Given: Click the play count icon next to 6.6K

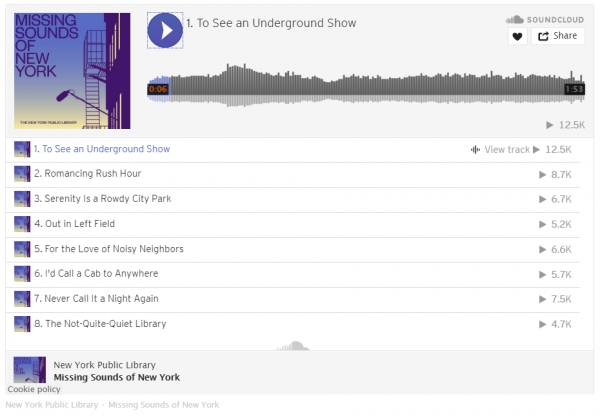Looking at the screenshot, I should pos(542,250).
